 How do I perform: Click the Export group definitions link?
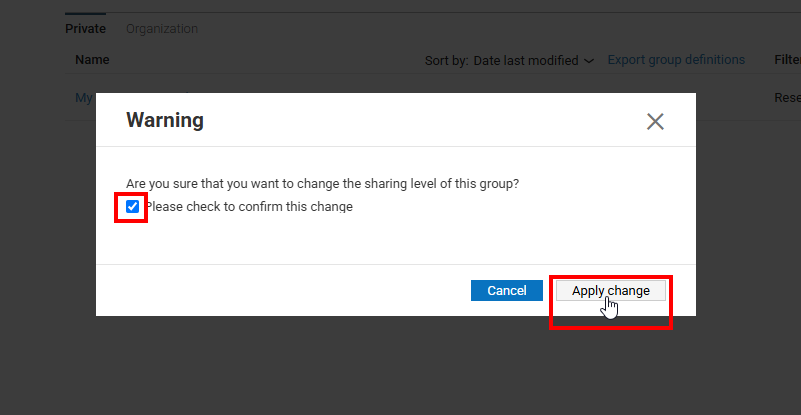tap(676, 60)
